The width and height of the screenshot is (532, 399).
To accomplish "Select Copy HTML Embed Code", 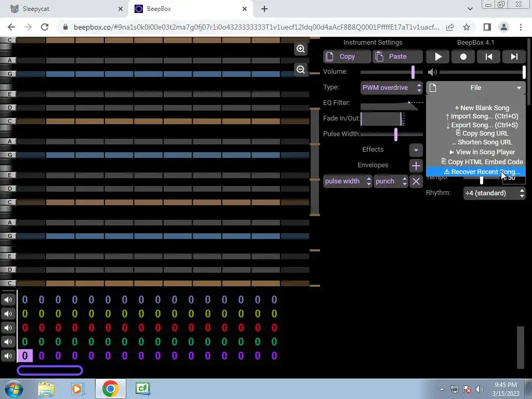I will click(x=476, y=162).
